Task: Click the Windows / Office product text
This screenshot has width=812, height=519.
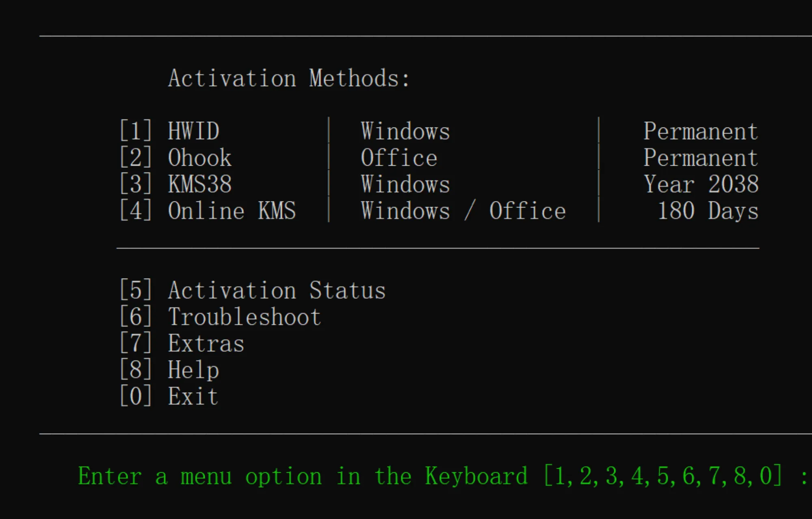Action: [x=463, y=211]
